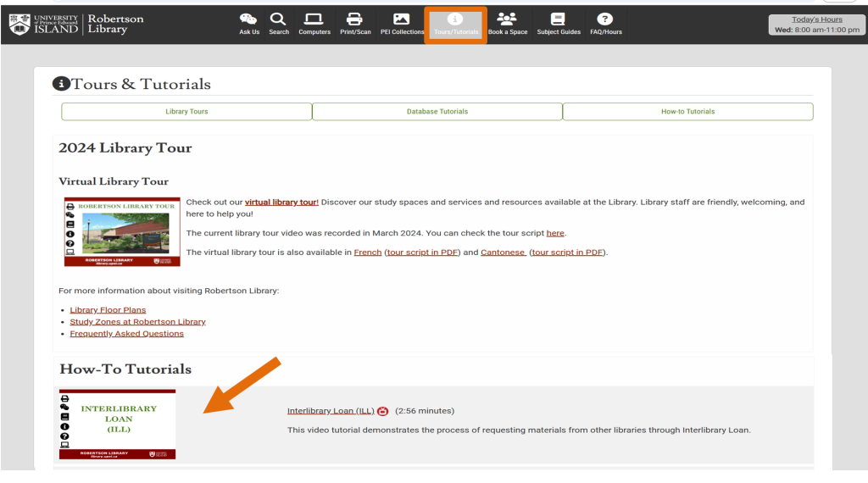Viewport: 868px width, 483px height.
Task: Open the Frequently Asked Questions link
Action: 127,334
